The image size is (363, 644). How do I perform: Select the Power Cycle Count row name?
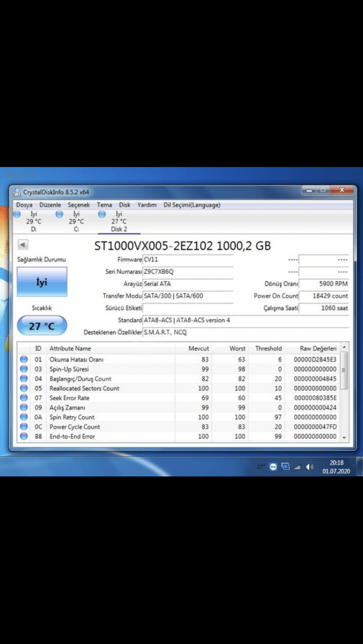pyautogui.click(x=75, y=427)
